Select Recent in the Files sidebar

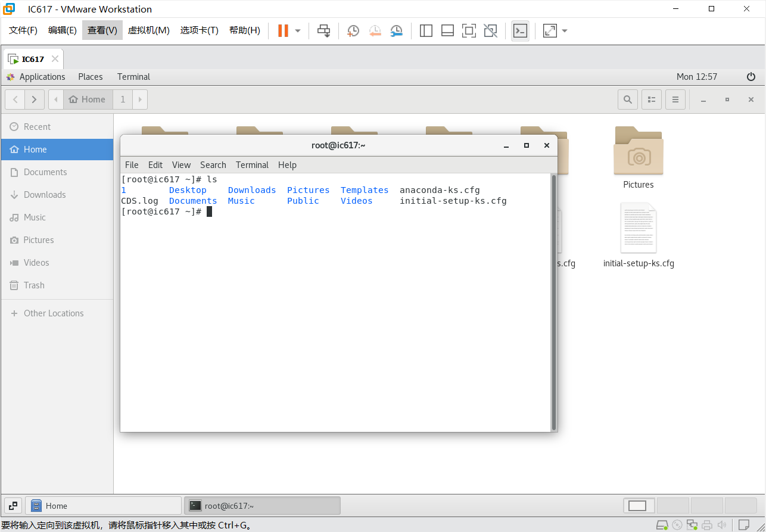pos(57,127)
